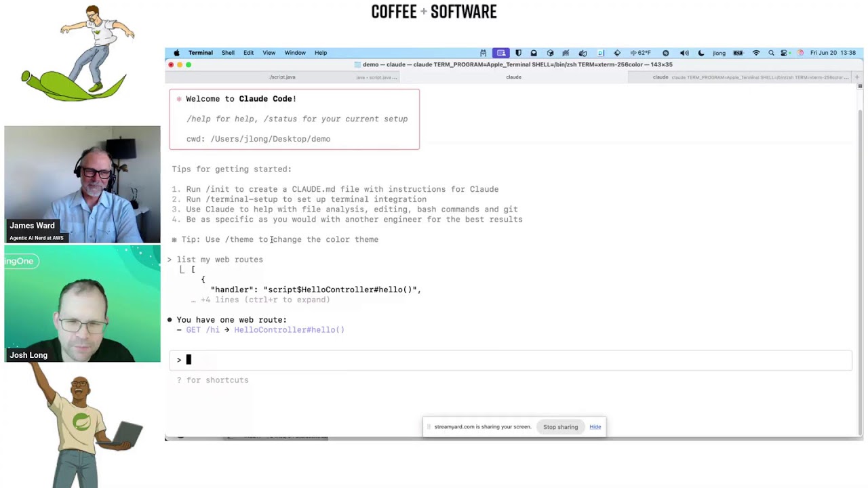Select the middle claude terminal tab
This screenshot has width=868, height=488.
pyautogui.click(x=513, y=77)
